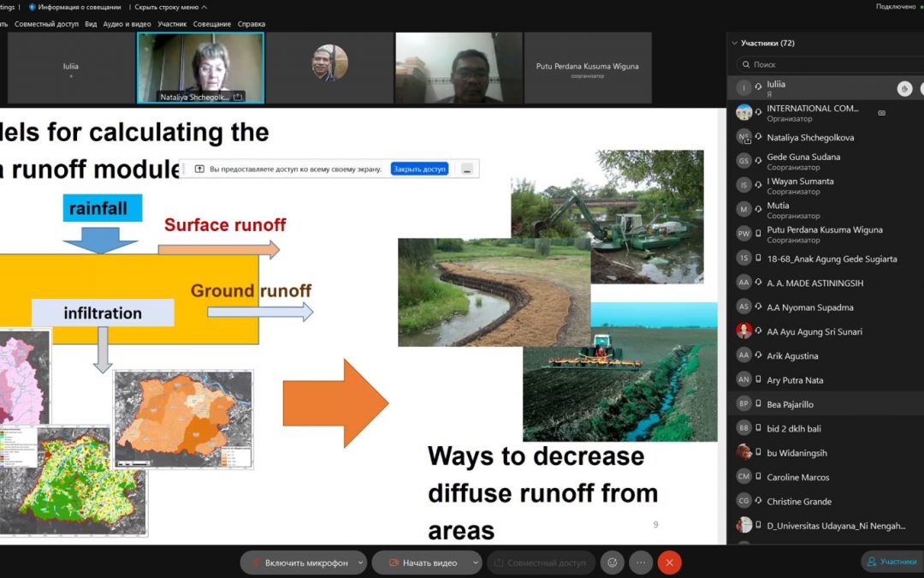Image resolution: width=924 pixels, height=578 pixels.
Task: Click the meeting information shield icon
Action: pos(33,7)
